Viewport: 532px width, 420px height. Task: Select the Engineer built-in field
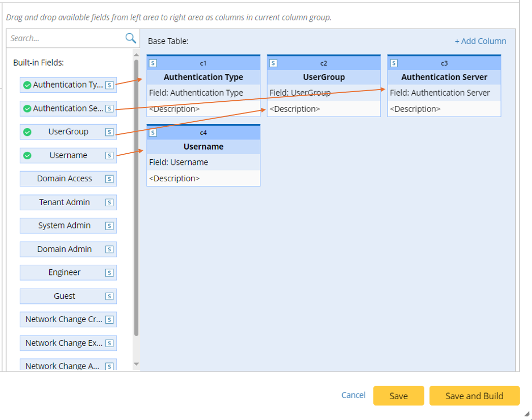coord(64,272)
